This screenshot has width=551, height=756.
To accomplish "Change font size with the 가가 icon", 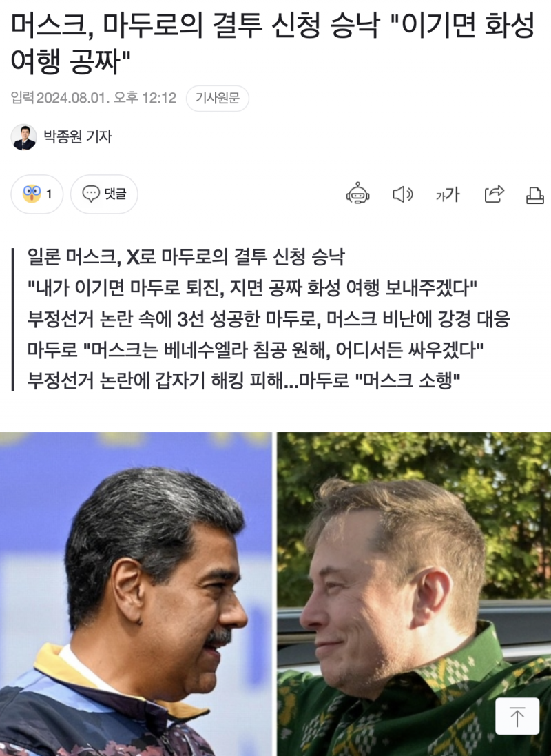I will [x=448, y=194].
